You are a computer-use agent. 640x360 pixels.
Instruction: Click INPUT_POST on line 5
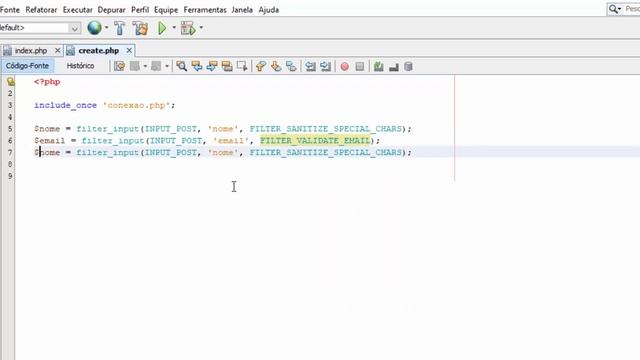(171, 129)
